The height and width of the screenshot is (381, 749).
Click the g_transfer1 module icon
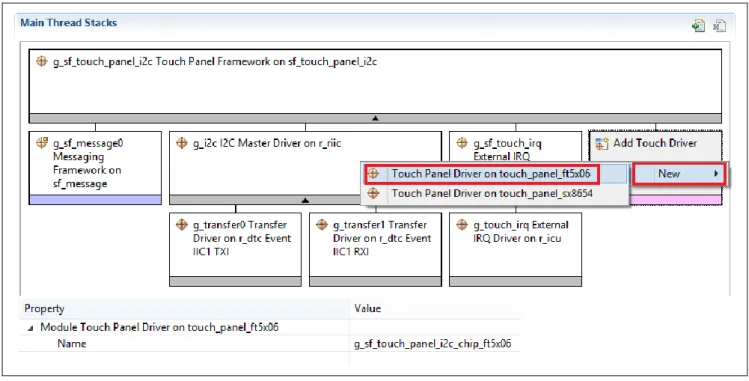[321, 224]
